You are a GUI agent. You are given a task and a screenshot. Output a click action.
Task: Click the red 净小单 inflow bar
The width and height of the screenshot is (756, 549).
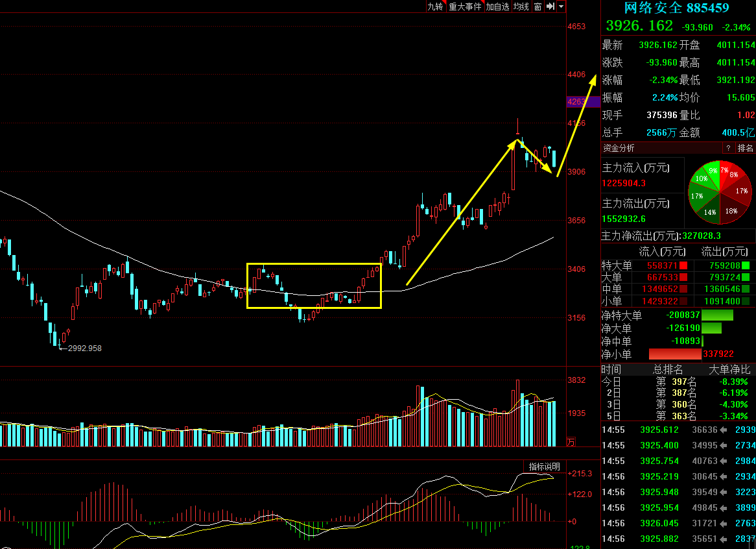pyautogui.click(x=675, y=354)
